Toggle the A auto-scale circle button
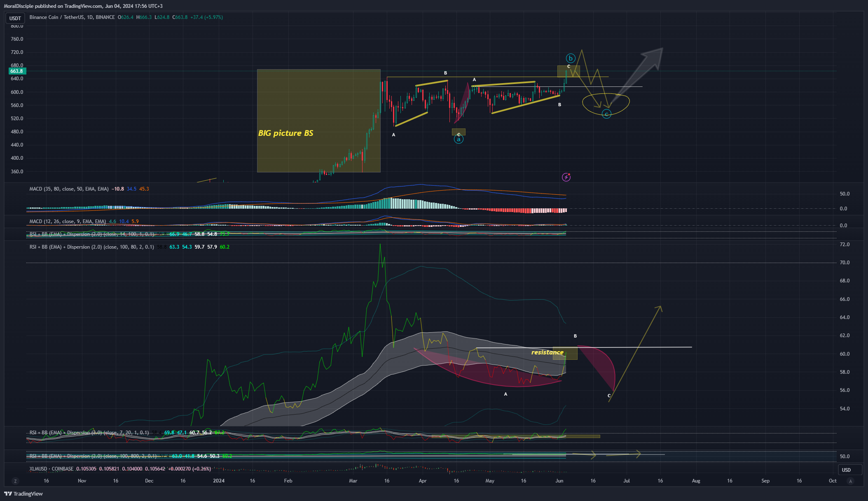Screen dimensions: 868x501 tap(851, 481)
